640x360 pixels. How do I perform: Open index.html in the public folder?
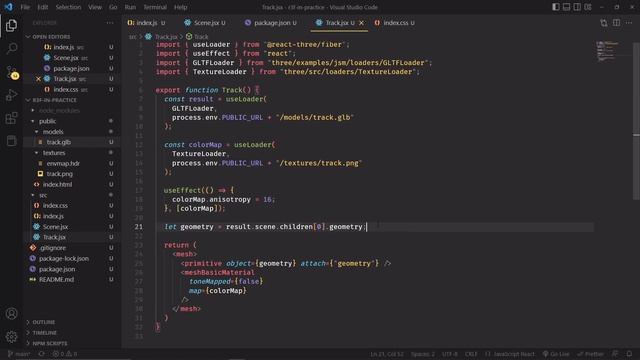[x=72, y=184]
